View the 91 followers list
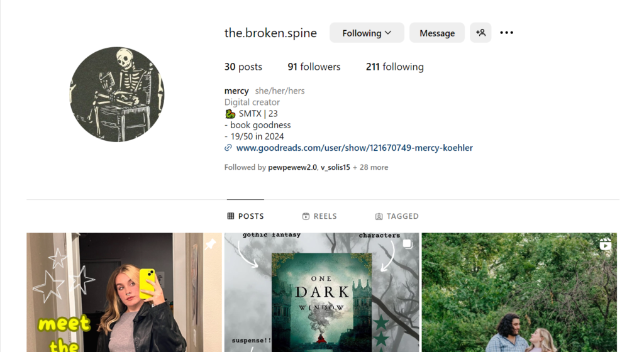The image size is (644, 352). [x=314, y=67]
